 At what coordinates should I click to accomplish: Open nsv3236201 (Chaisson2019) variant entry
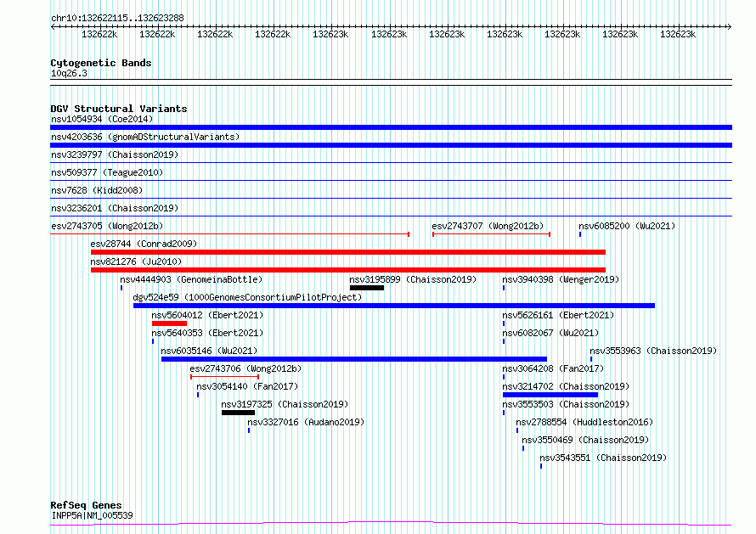(115, 208)
